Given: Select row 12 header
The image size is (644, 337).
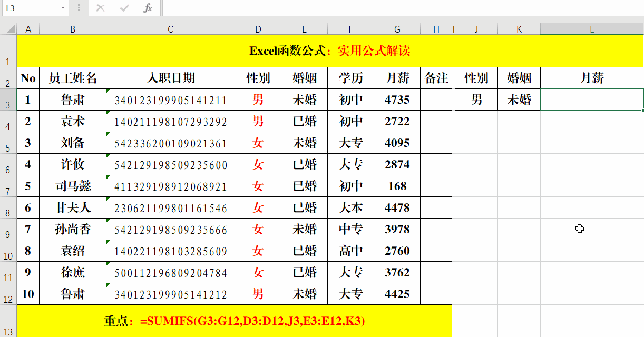Looking at the screenshot, I should [8, 294].
